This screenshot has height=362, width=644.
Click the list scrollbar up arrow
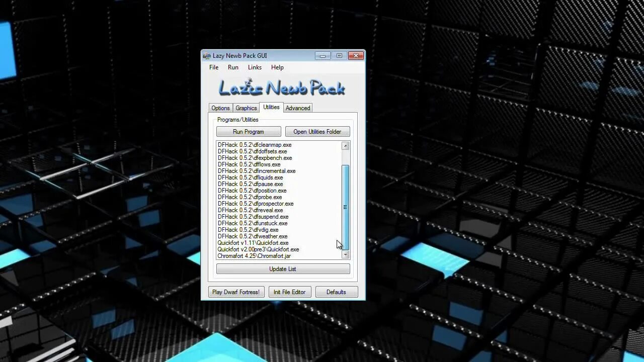click(x=345, y=146)
